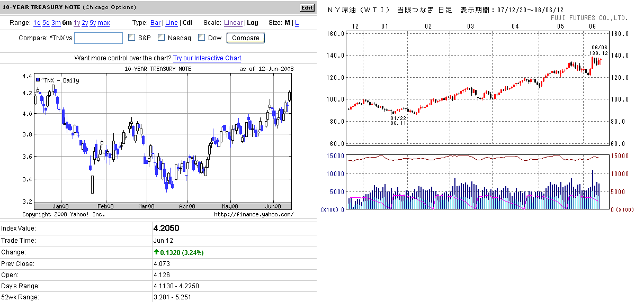Change chart type to Line
Image resolution: width=644 pixels, height=302 pixels.
pyautogui.click(x=172, y=23)
